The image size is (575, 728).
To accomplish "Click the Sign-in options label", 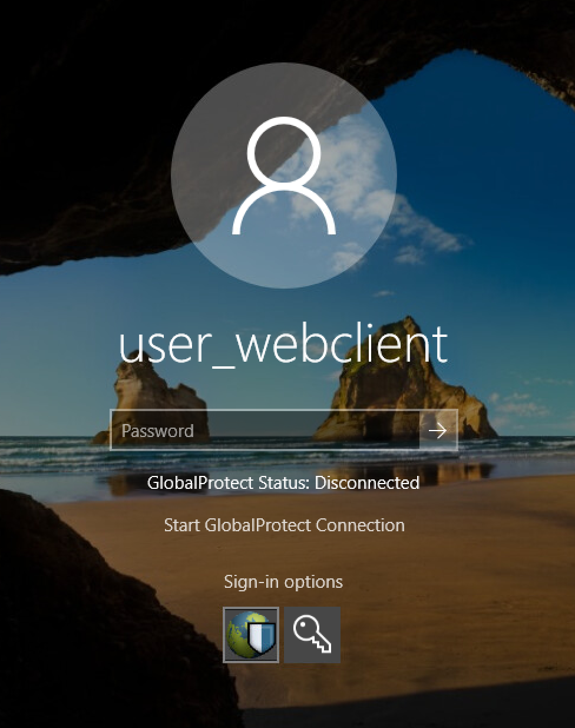I will point(283,582).
